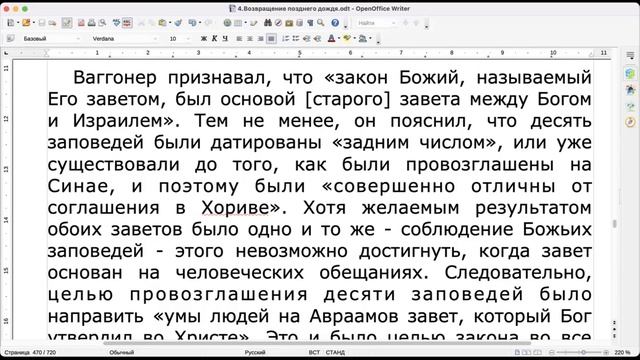Click the Edit File mode icon

tap(67, 23)
